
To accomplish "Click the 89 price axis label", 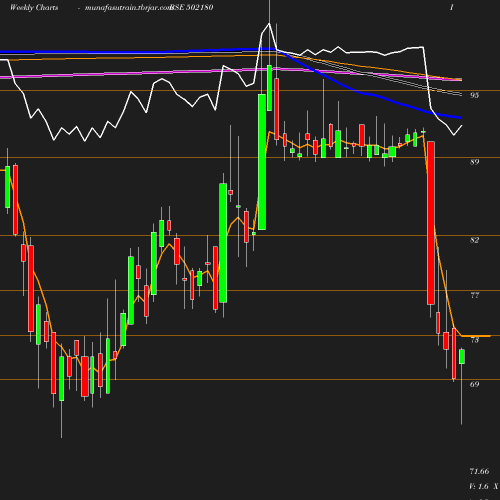I will click(x=474, y=162).
